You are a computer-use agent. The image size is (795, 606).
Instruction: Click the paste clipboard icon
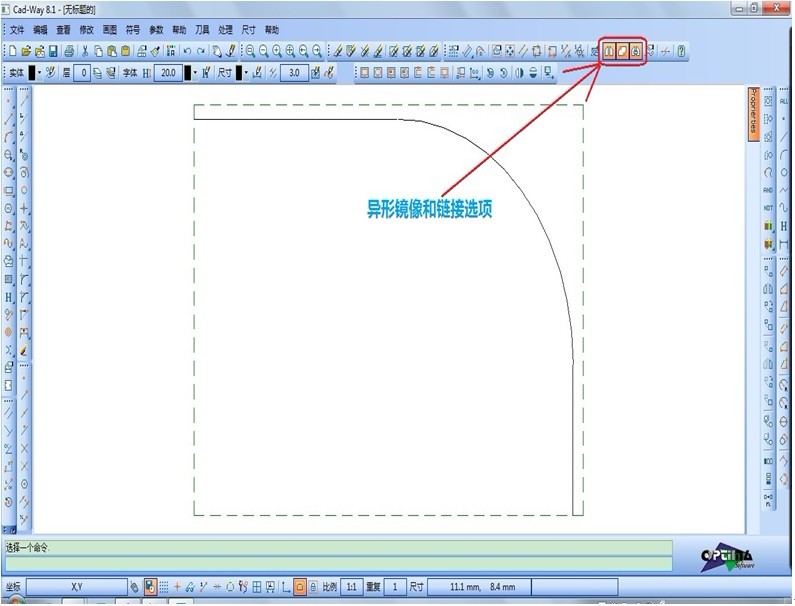click(x=112, y=51)
